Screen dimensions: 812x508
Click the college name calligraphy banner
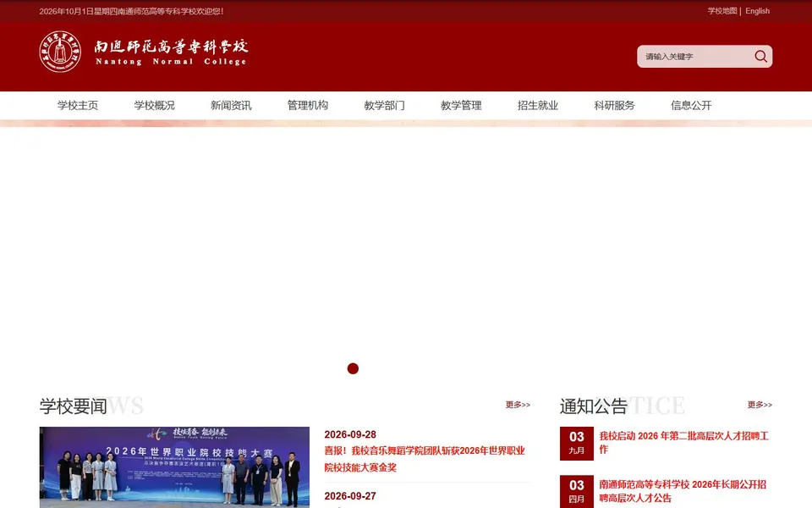click(171, 52)
